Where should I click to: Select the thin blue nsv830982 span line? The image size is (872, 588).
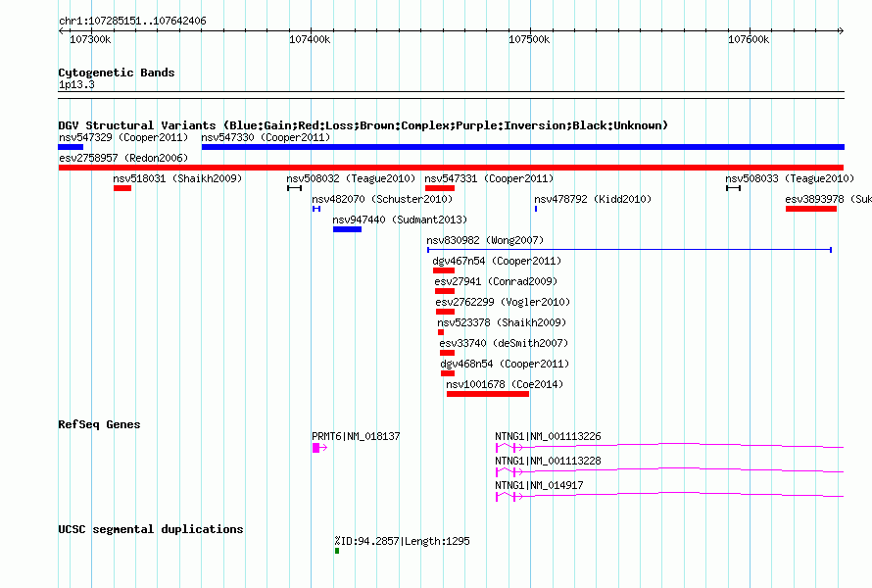tap(630, 250)
